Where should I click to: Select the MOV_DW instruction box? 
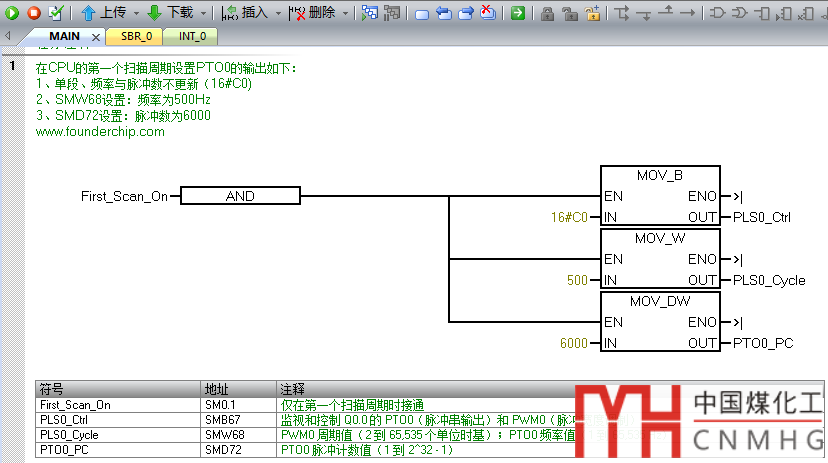coord(659,322)
